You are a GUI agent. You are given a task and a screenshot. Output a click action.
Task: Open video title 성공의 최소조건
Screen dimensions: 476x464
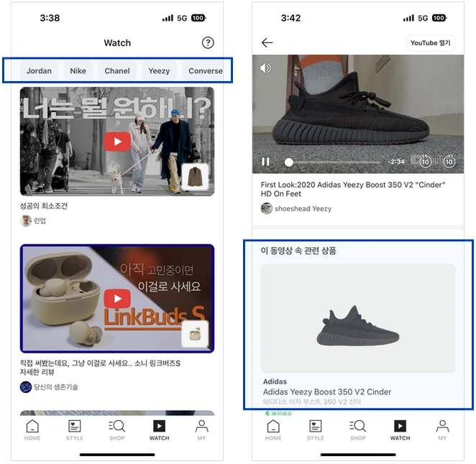[x=44, y=206]
